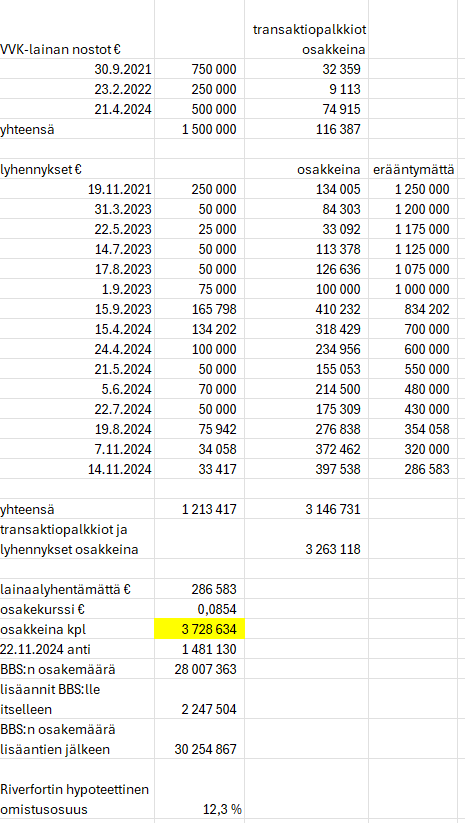Select the cell with date 30.9.2021
Screen dimensions: 465x823
click(77, 69)
